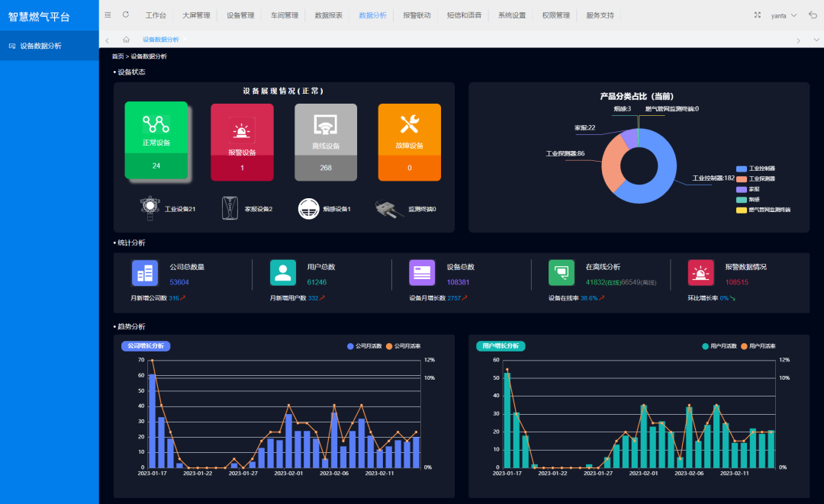Select the 离线设备 grey card icon
Viewport: 824px width, 504px height.
326,126
